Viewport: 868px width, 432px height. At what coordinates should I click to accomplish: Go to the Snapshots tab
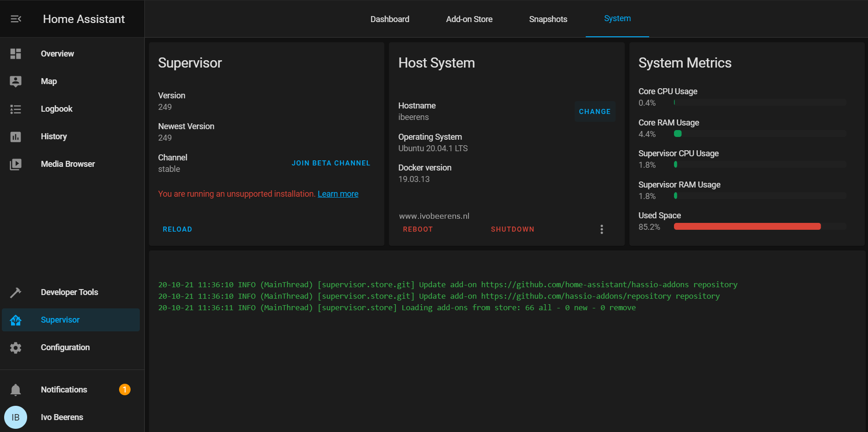coord(548,19)
